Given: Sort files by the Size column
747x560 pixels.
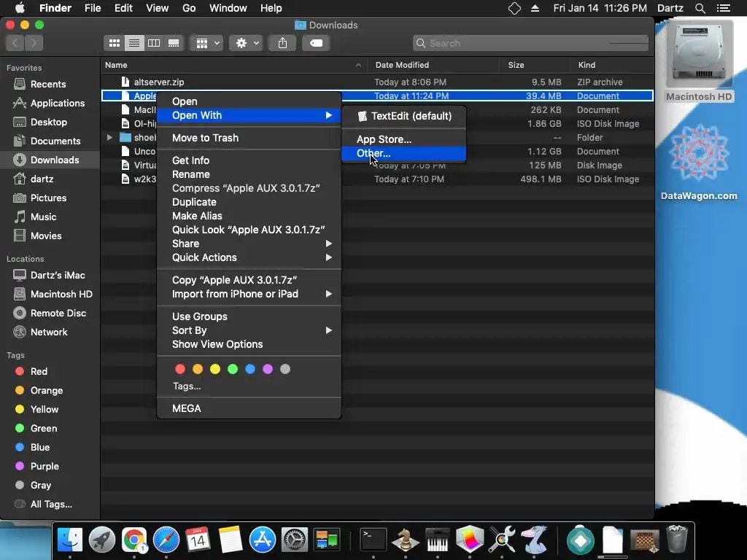Looking at the screenshot, I should pos(535,65).
